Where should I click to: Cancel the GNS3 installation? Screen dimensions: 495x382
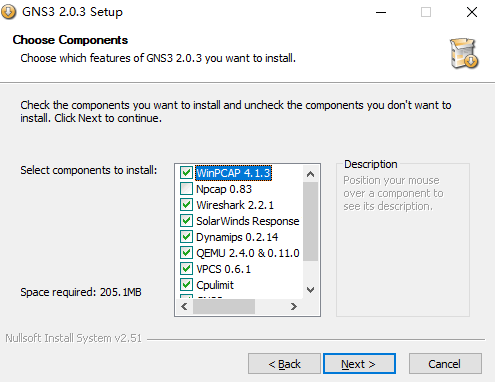pyautogui.click(x=445, y=364)
